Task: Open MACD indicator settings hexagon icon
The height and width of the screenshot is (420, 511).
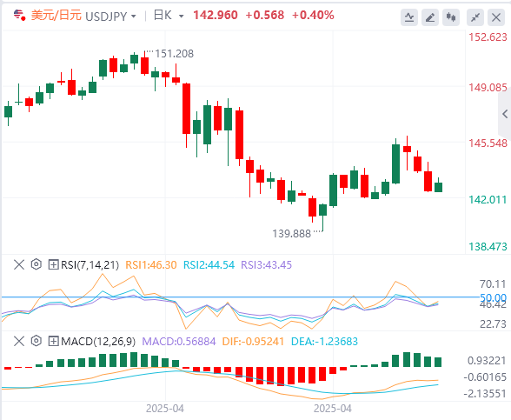Action: (x=36, y=341)
